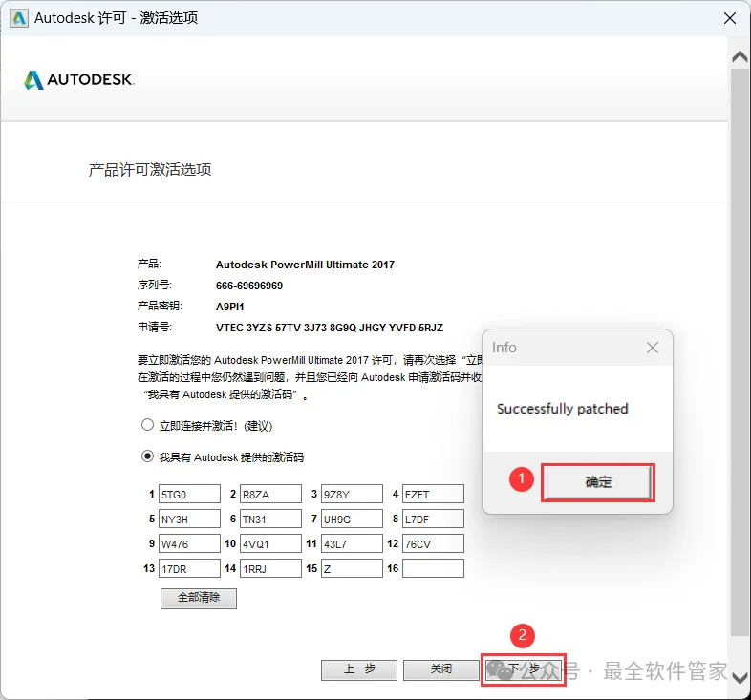Click activation code field 15 containing Z
Screen dimensions: 751x700
(352, 568)
